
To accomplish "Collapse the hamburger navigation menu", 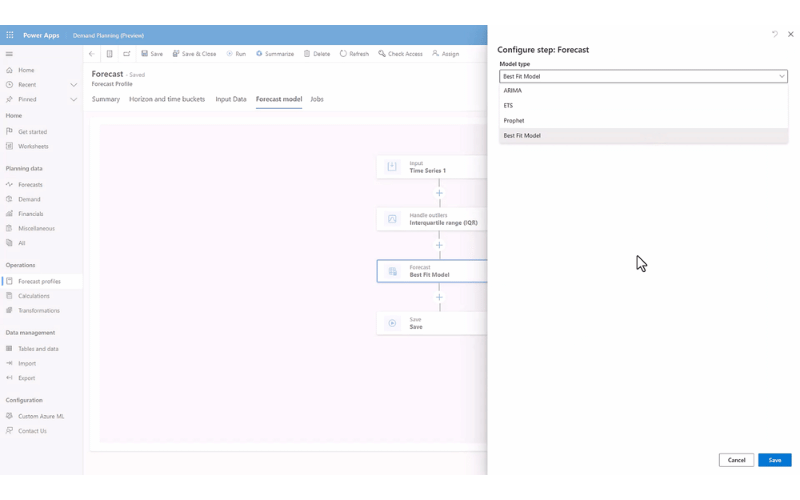I will (x=9, y=54).
